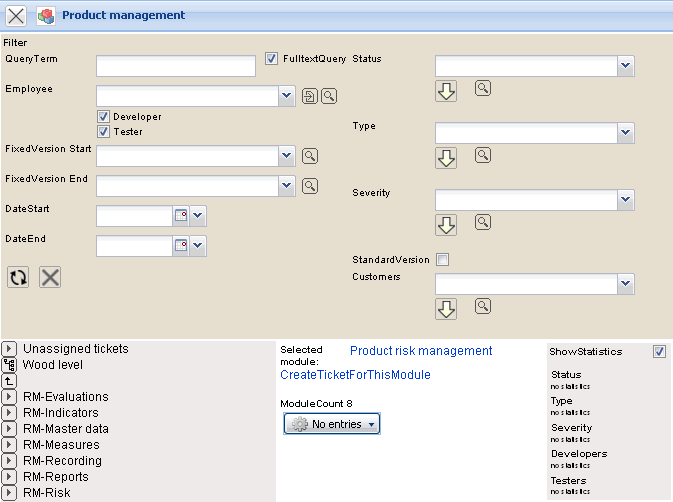Viewport: 673px width, 502px height.
Task: Open the Status dropdown list
Action: (x=625, y=67)
